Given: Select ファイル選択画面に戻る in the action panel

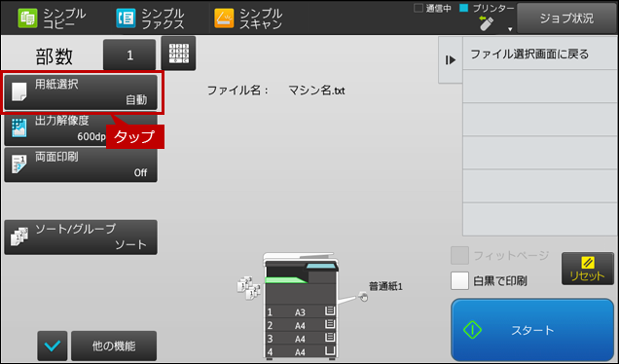Looking at the screenshot, I should 539,54.
